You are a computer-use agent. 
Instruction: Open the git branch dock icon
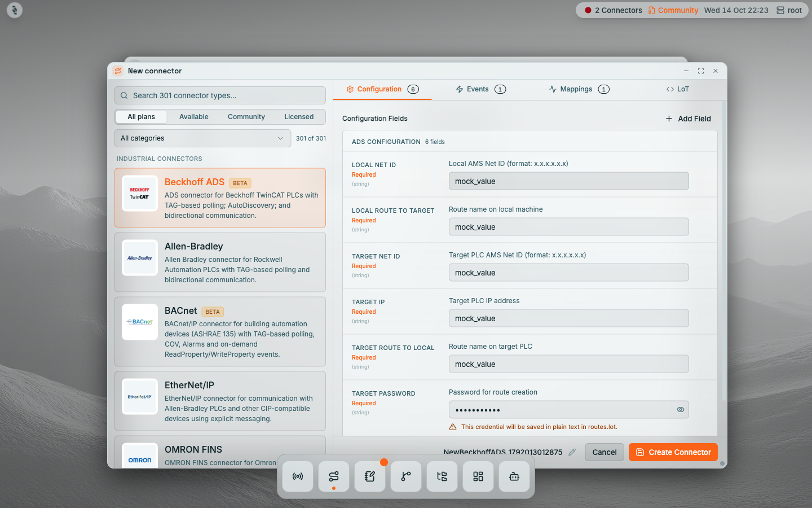pos(406,476)
